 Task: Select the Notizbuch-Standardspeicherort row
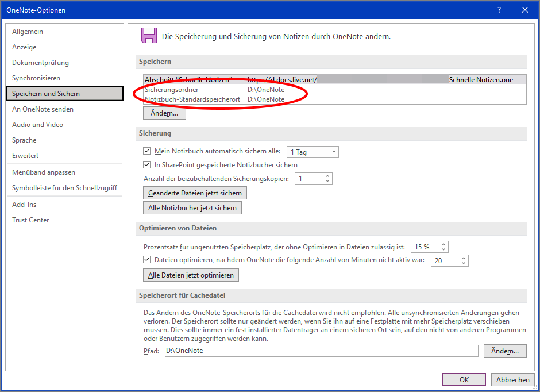335,99
